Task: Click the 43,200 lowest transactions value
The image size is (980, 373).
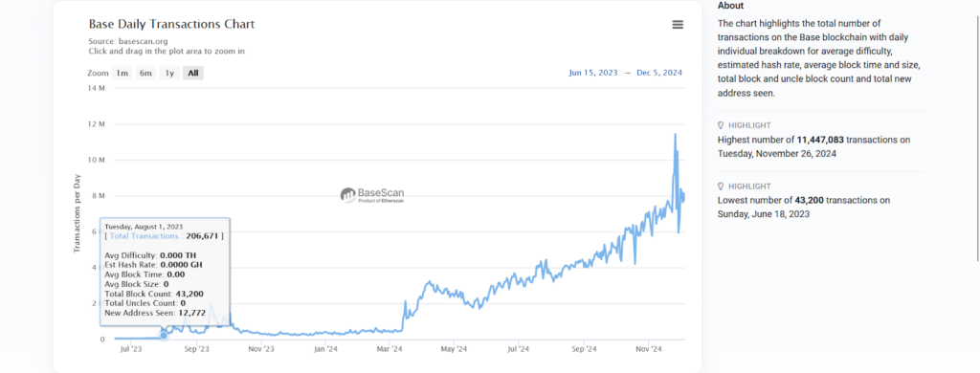Action: point(810,201)
